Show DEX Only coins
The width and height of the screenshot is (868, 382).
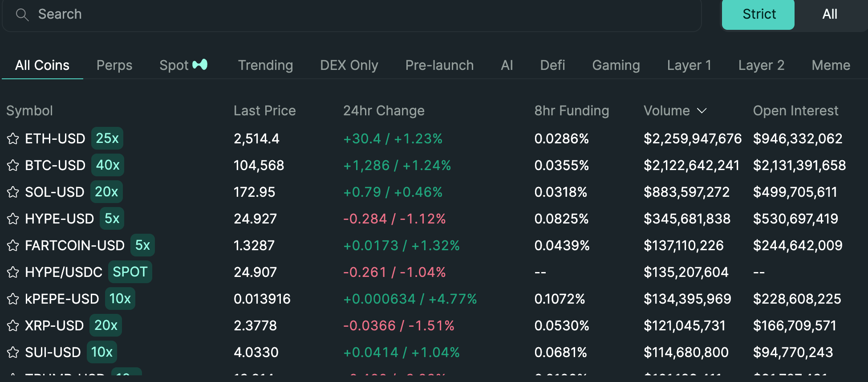[349, 65]
